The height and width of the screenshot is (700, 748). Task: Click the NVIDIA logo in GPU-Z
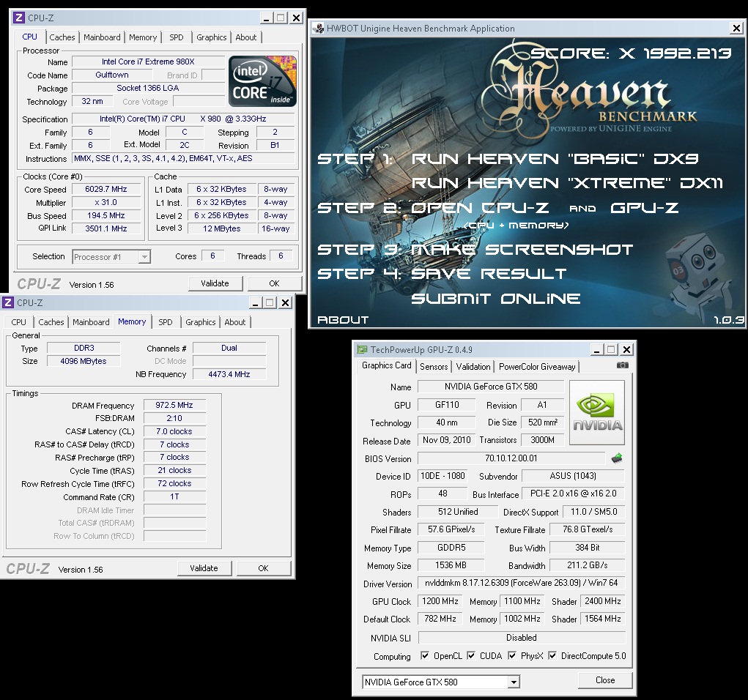point(597,412)
